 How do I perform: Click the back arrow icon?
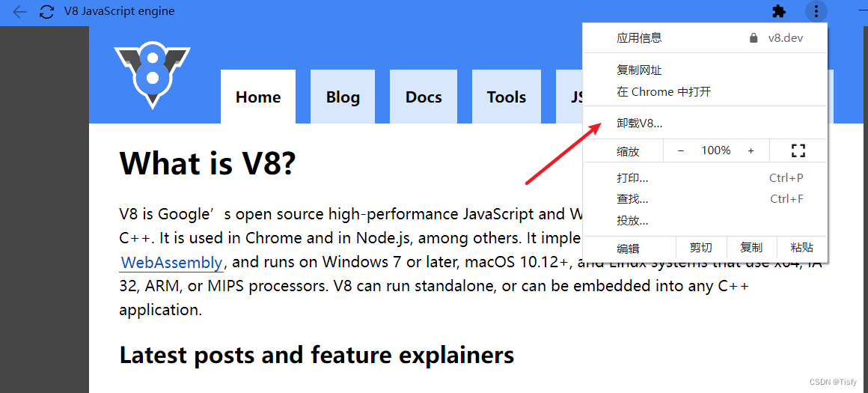point(19,12)
